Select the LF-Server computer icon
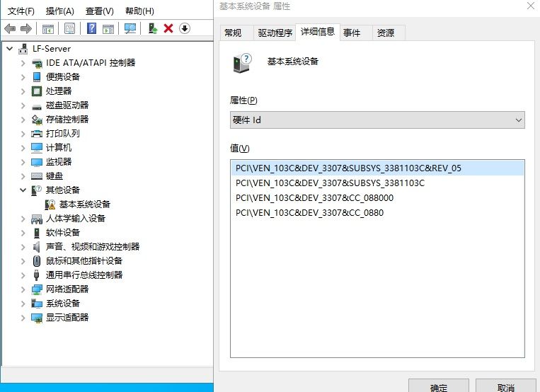 pos(23,49)
